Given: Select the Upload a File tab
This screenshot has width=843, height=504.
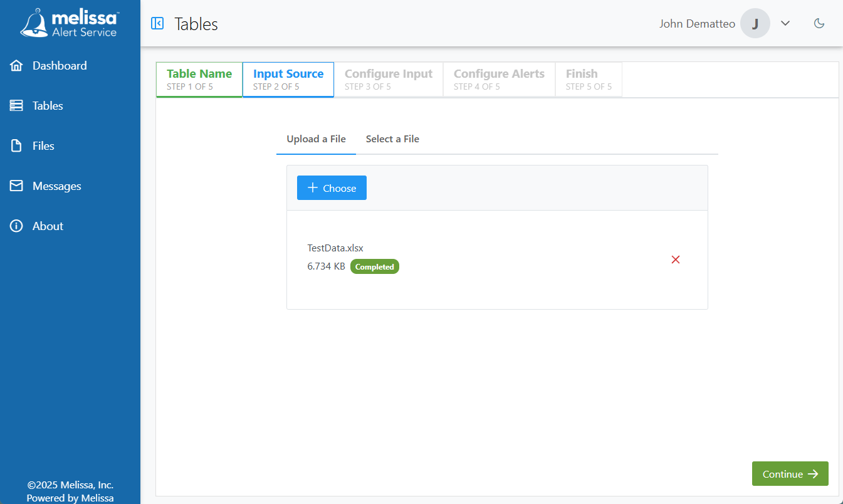Looking at the screenshot, I should pyautogui.click(x=316, y=139).
